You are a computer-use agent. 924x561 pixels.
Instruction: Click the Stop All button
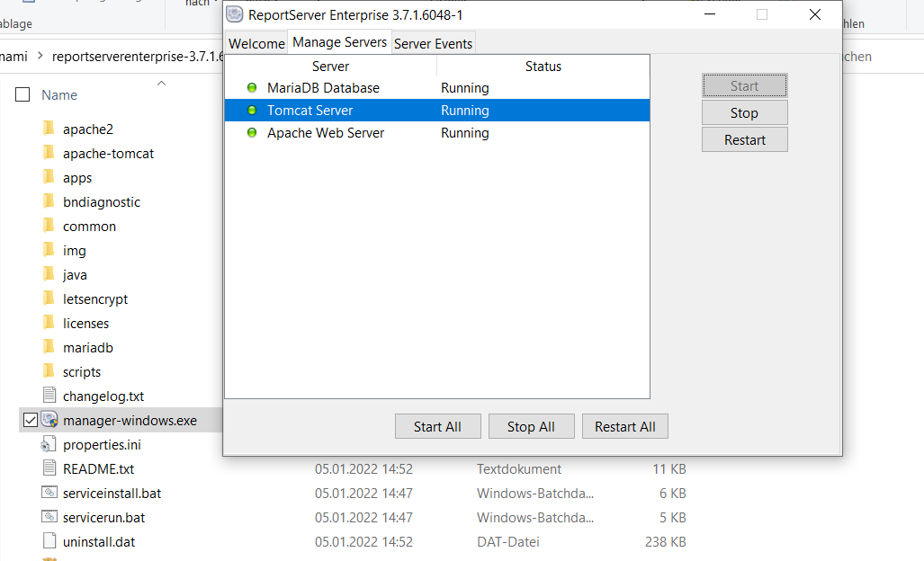(531, 427)
